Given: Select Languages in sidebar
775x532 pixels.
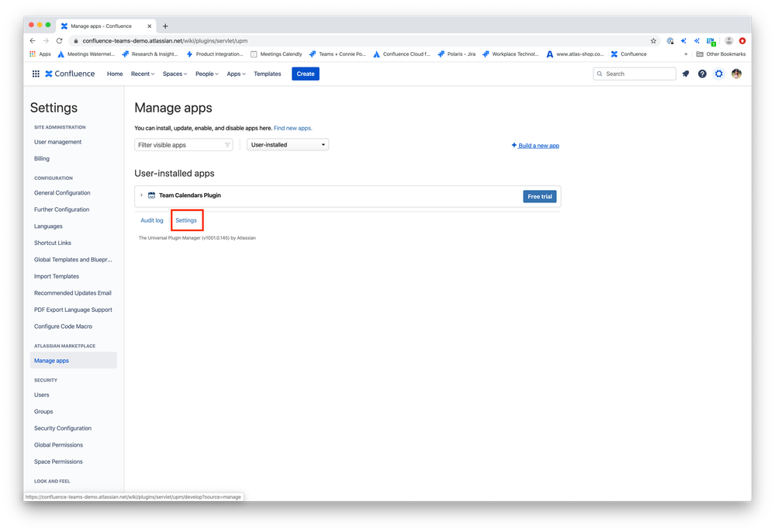Looking at the screenshot, I should 48,226.
